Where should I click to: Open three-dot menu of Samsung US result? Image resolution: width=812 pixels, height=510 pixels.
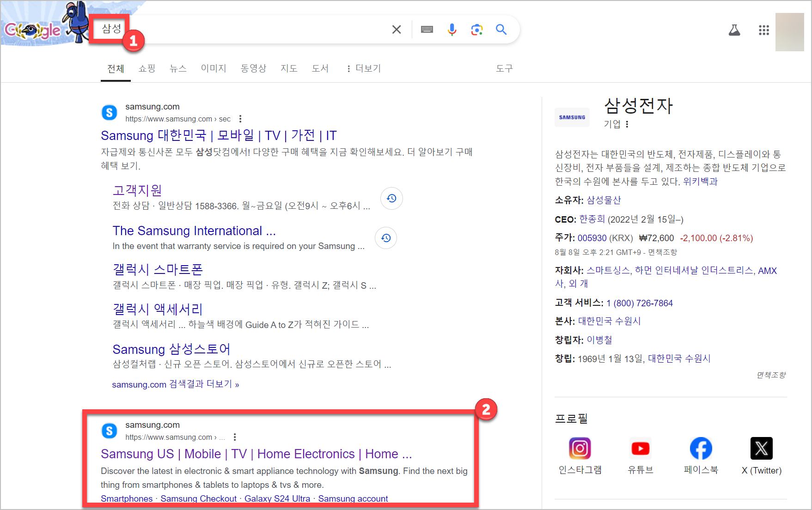pos(235,437)
